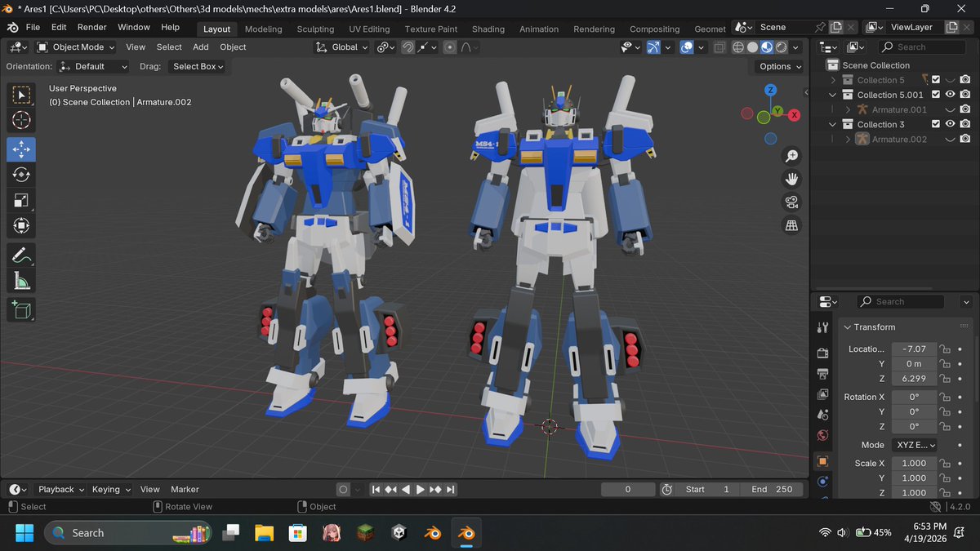Open the viewport Add menu
980x551 pixels.
point(201,47)
